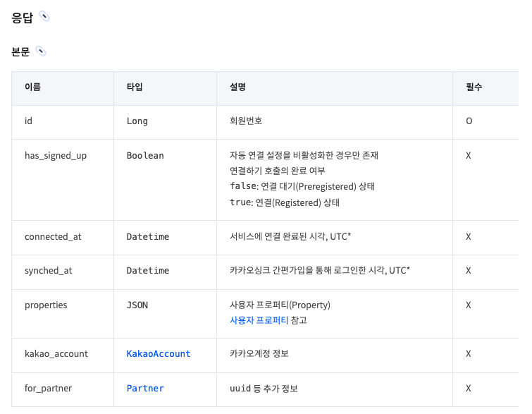Click the Boolean type cell
532x414 pixels.
pos(145,155)
